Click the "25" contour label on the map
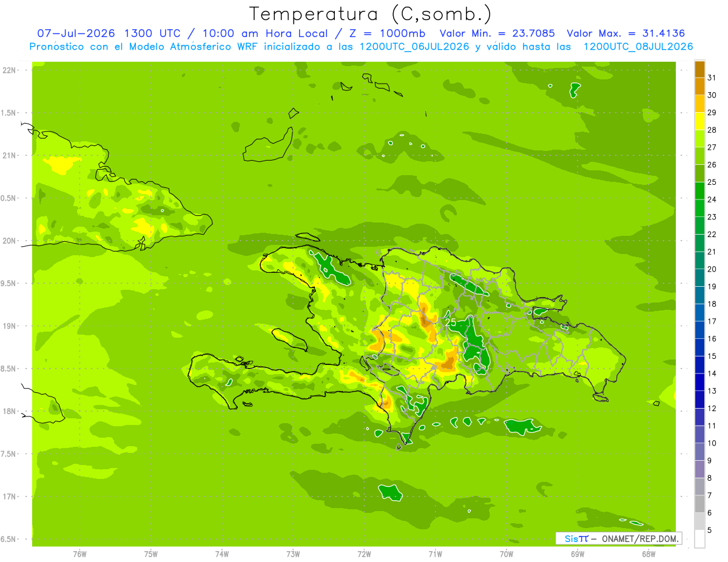 (x=451, y=323)
